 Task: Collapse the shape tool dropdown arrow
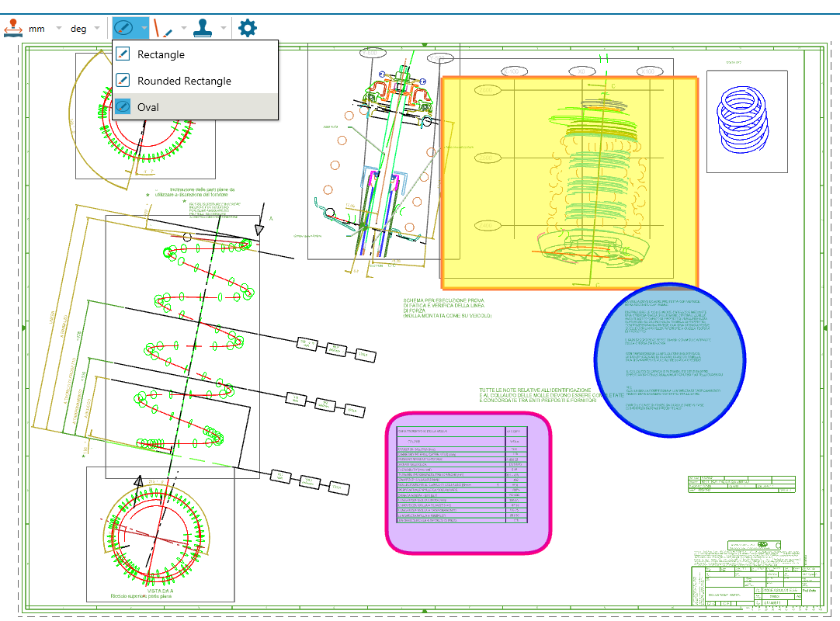(144, 29)
